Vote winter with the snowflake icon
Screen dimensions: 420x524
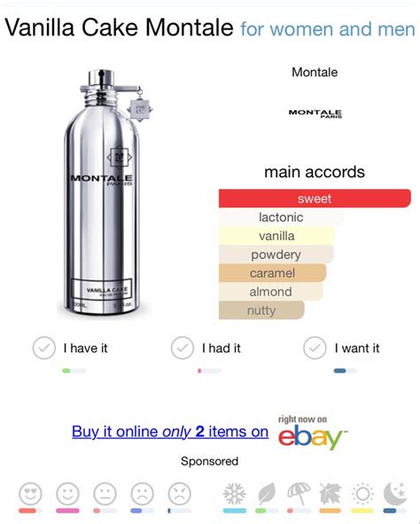coord(235,494)
